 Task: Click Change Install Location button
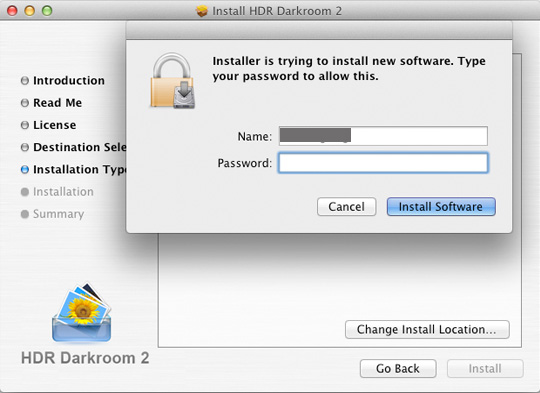tap(427, 329)
